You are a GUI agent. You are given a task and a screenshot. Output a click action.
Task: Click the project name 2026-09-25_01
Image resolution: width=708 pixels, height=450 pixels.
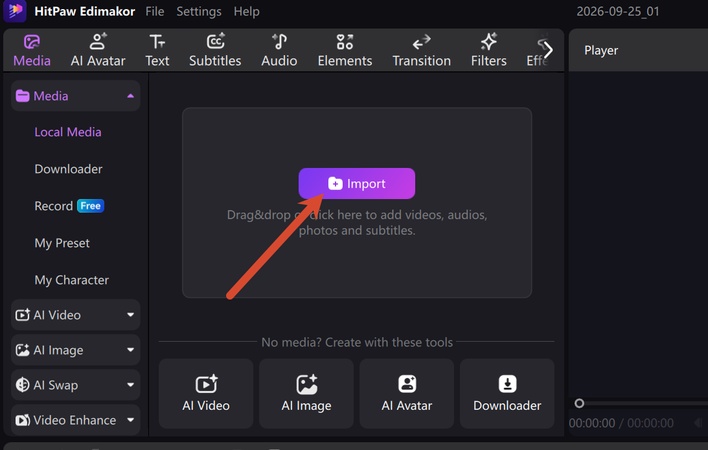[618, 11]
